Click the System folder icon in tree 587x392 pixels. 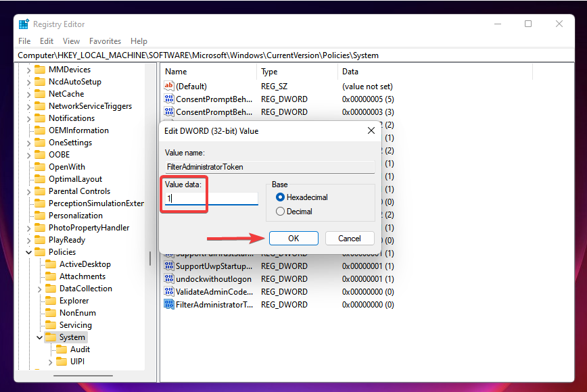pos(51,337)
